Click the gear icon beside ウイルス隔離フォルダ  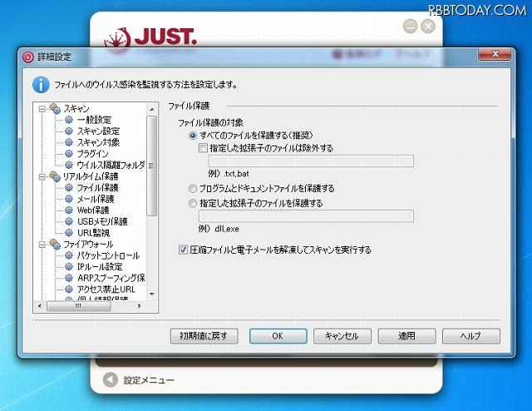(x=68, y=165)
